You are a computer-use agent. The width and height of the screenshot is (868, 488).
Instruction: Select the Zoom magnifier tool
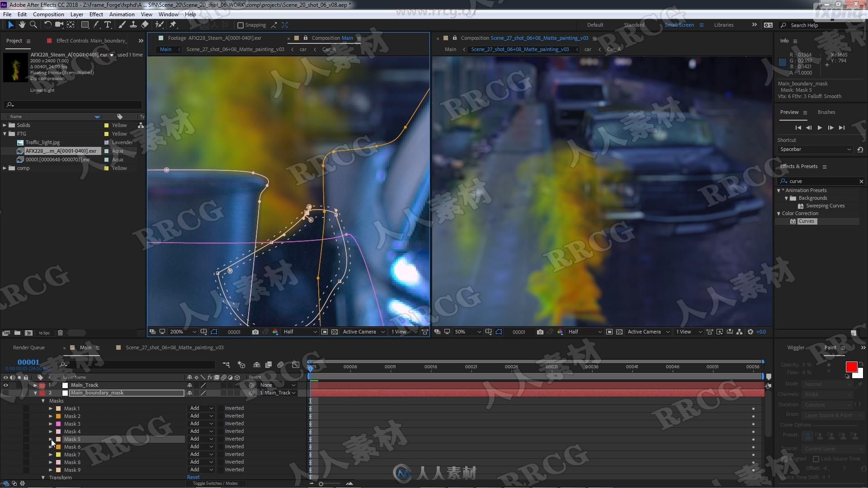(x=33, y=25)
